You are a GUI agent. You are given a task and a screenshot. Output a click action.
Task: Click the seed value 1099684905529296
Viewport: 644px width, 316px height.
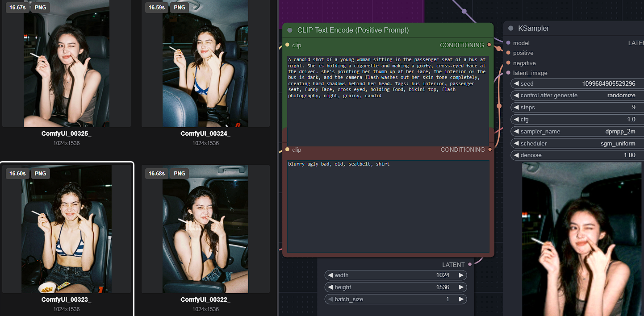click(x=609, y=83)
